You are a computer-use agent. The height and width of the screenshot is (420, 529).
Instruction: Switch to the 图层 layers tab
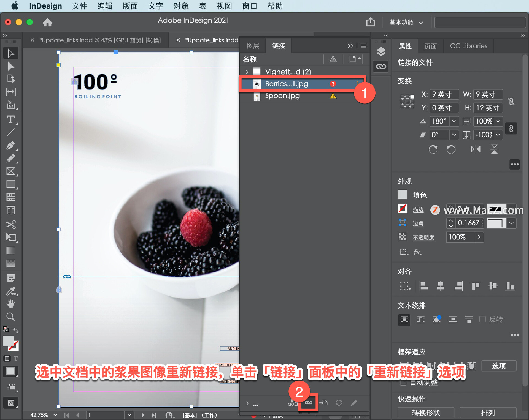pyautogui.click(x=253, y=46)
